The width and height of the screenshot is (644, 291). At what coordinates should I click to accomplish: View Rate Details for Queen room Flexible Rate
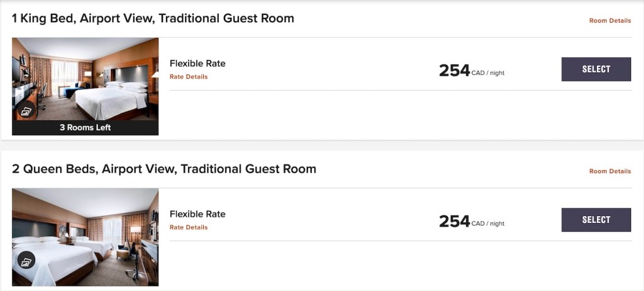[189, 227]
